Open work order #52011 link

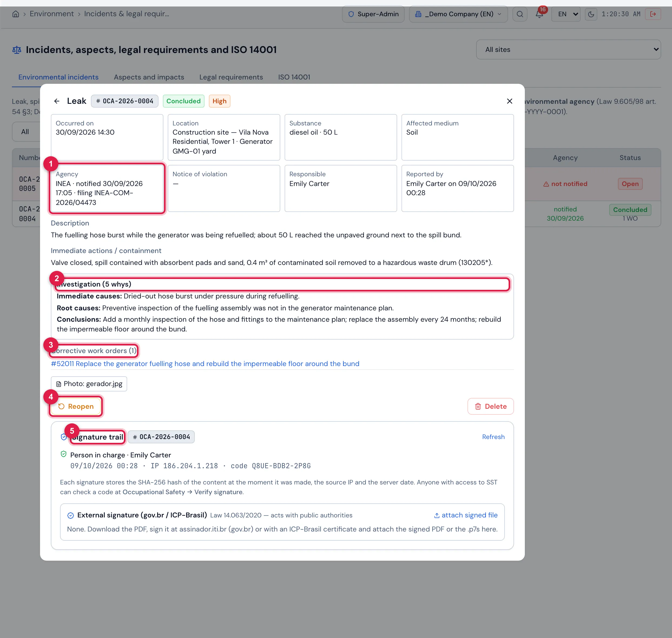point(205,364)
